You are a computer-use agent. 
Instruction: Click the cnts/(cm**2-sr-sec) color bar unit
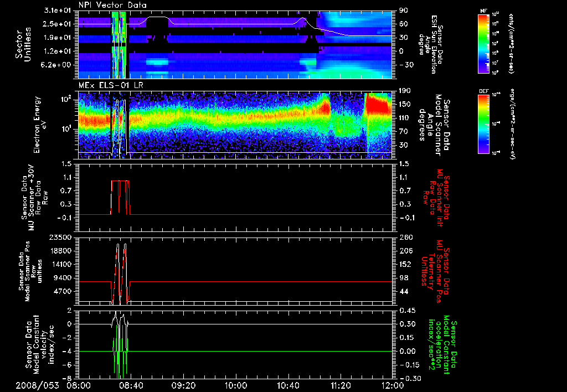click(x=511, y=43)
